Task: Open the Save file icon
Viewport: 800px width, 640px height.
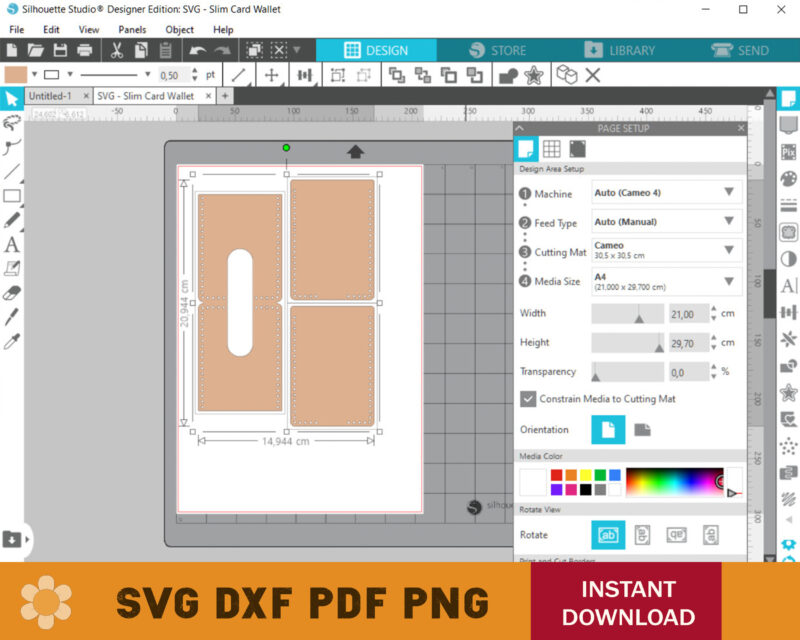Action: click(60, 50)
